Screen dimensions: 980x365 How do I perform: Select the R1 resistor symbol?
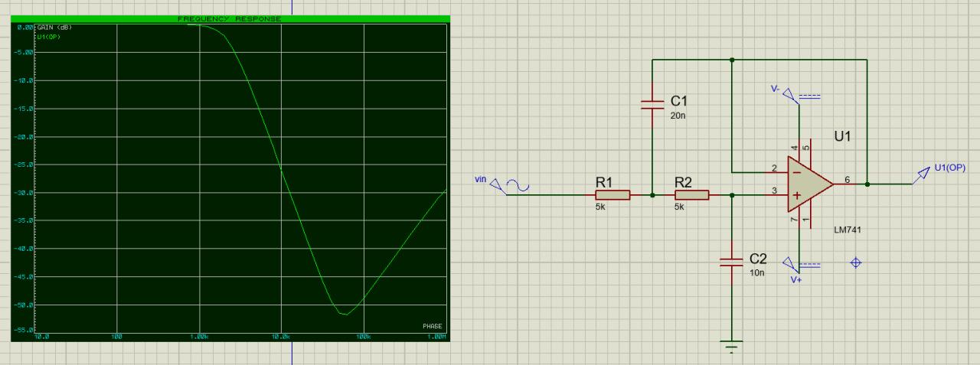(x=612, y=195)
